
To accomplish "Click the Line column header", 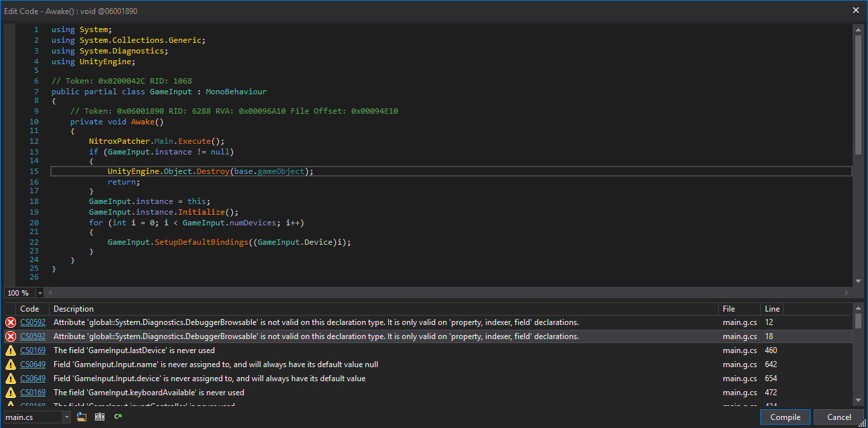I will [772, 308].
